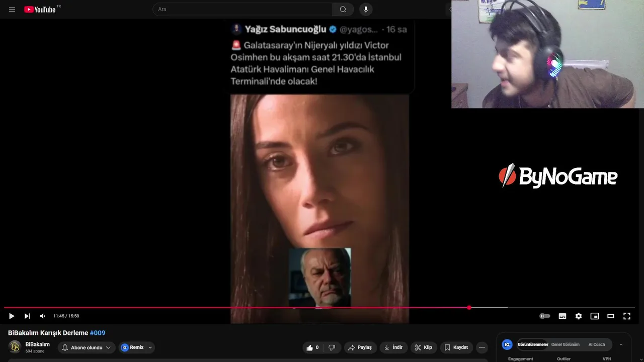This screenshot has height=362, width=644.
Task: Skip to the next video
Action: 27,316
